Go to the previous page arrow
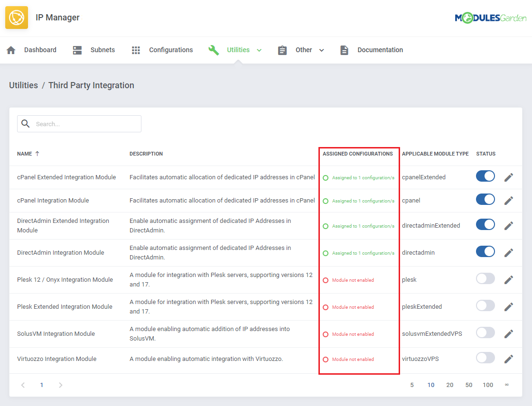The height and width of the screenshot is (406, 532). 23,385
